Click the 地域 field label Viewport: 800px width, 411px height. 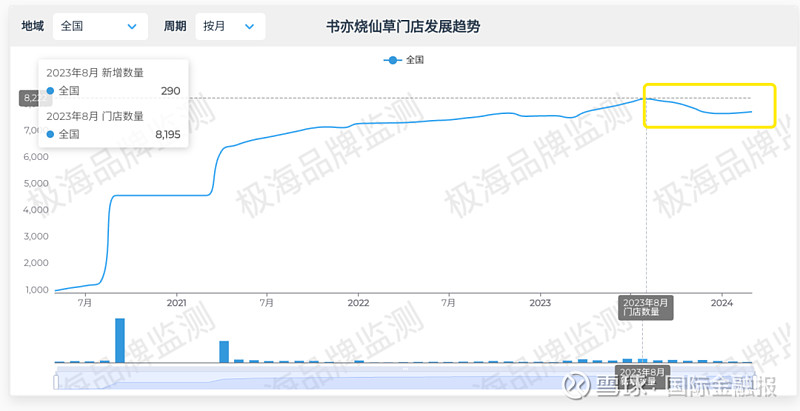[x=33, y=27]
